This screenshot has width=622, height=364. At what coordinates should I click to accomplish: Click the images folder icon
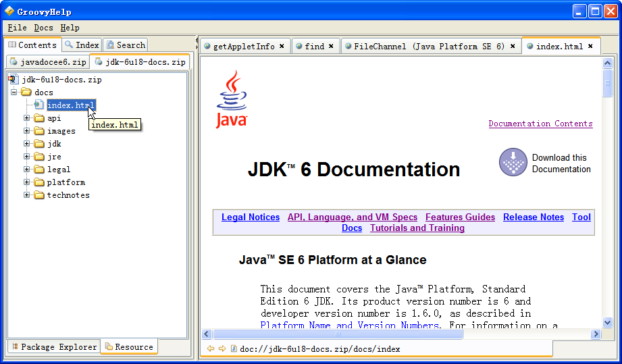[x=39, y=131]
